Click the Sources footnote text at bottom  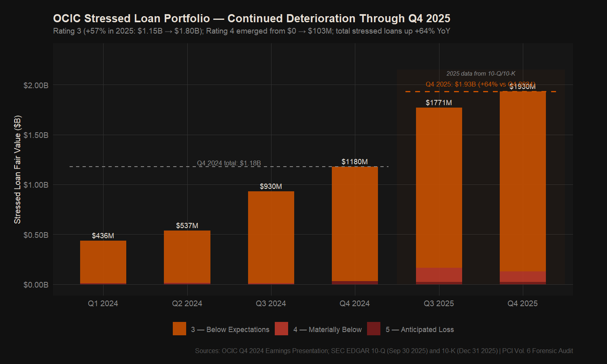pos(384,351)
